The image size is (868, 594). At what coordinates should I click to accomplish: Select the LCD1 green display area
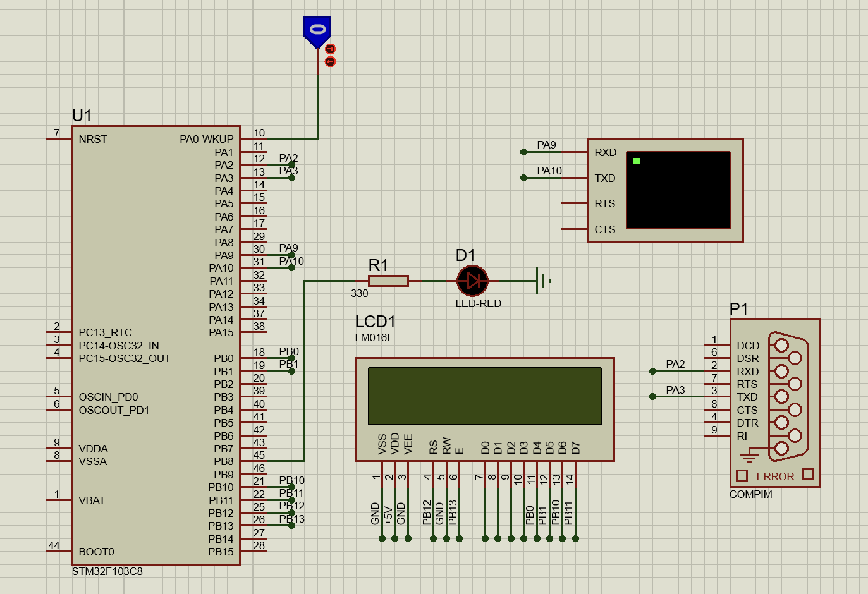[x=485, y=396]
